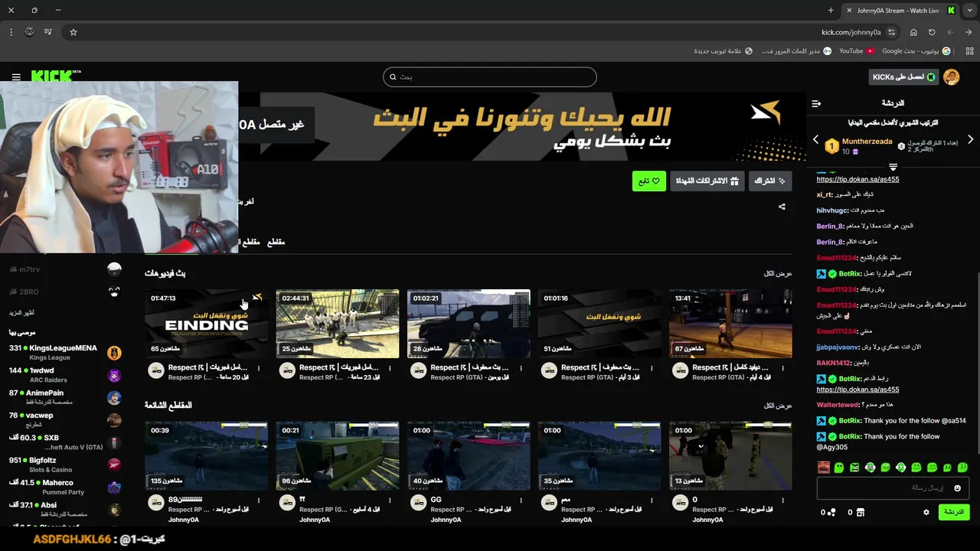The height and width of the screenshot is (551, 980).
Task: Show previous gifter in leaderboard carousel
Action: coord(815,139)
